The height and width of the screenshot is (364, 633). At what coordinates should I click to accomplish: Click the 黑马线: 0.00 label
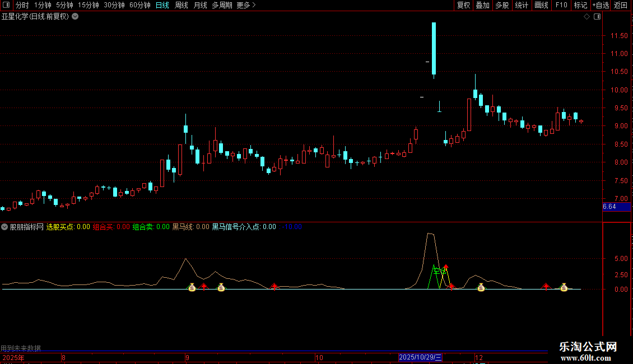point(191,227)
